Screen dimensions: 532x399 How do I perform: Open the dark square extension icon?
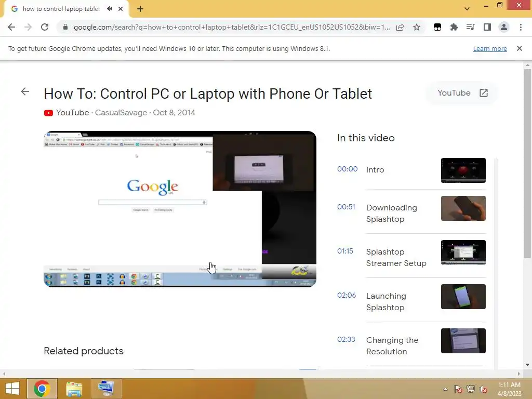(437, 27)
